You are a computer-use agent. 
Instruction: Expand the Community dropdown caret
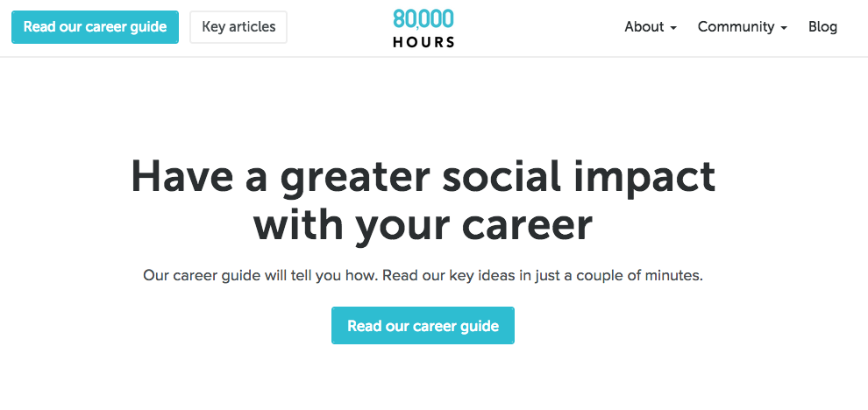784,28
